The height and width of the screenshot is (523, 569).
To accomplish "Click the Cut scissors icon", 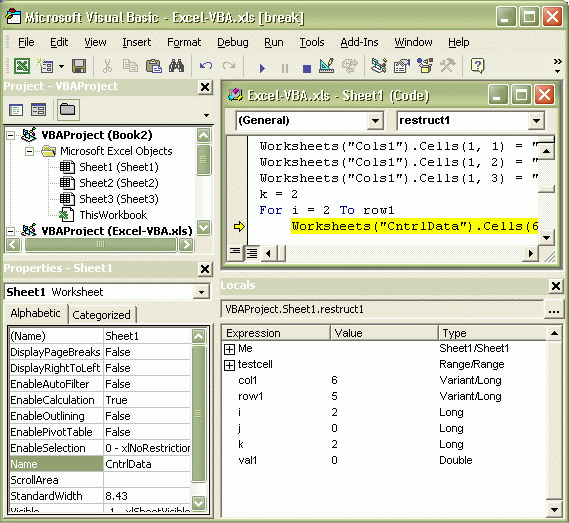I will 107,66.
